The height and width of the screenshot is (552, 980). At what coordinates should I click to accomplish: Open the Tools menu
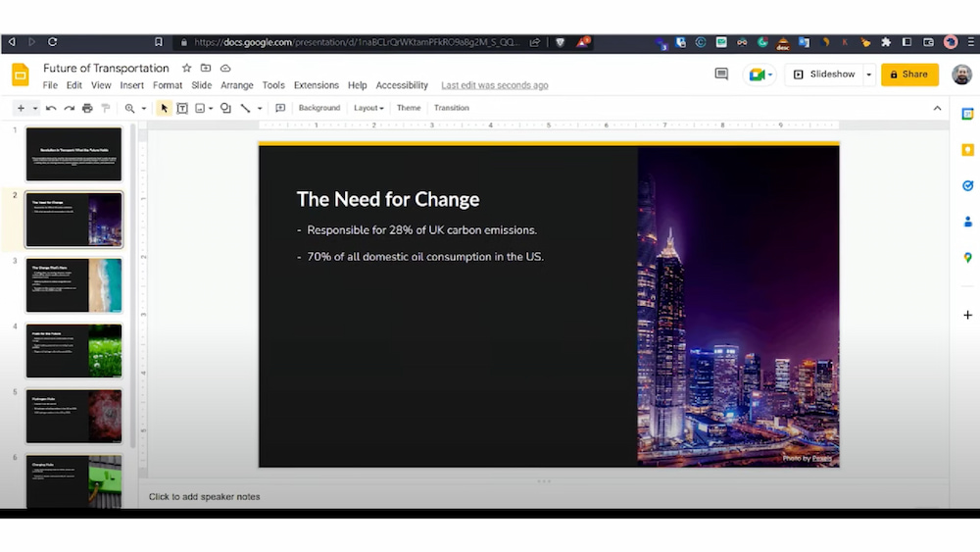[273, 85]
